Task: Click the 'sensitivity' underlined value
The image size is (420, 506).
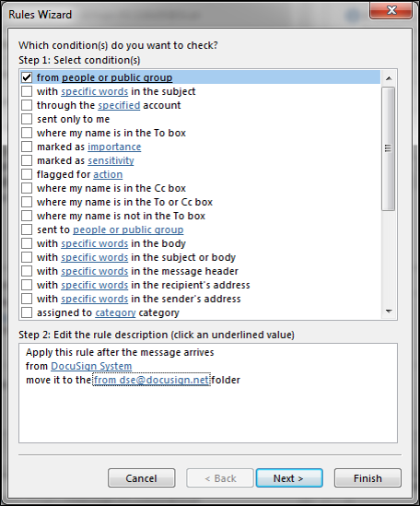Action: point(111,160)
